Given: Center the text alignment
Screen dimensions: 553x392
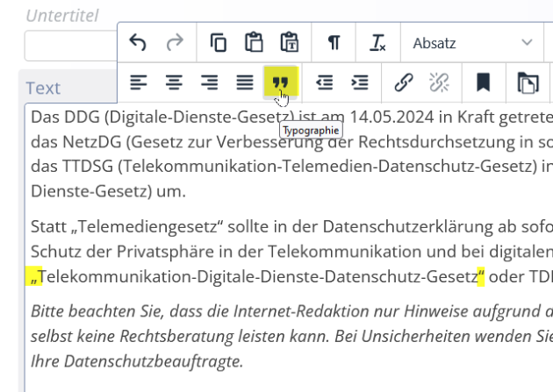Looking at the screenshot, I should [174, 82].
